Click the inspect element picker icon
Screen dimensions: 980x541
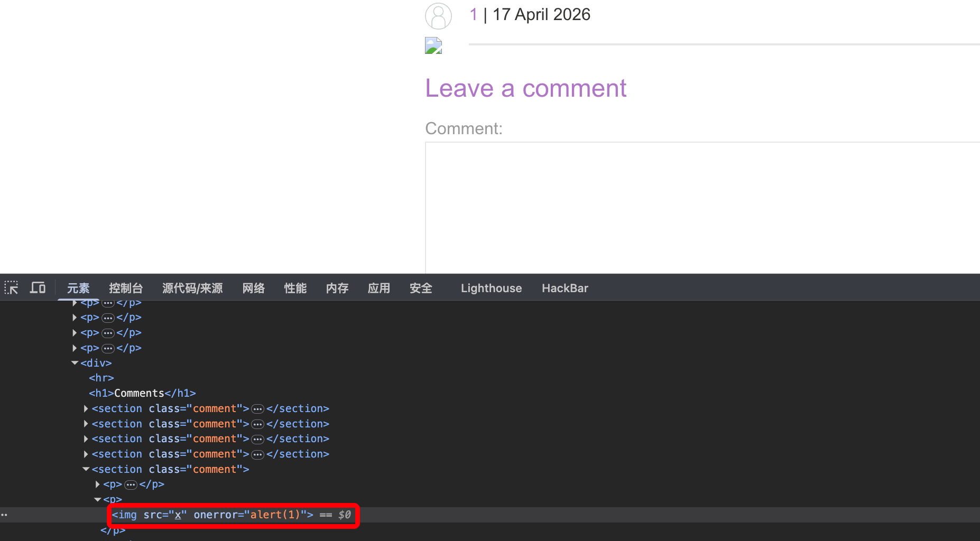(x=11, y=288)
